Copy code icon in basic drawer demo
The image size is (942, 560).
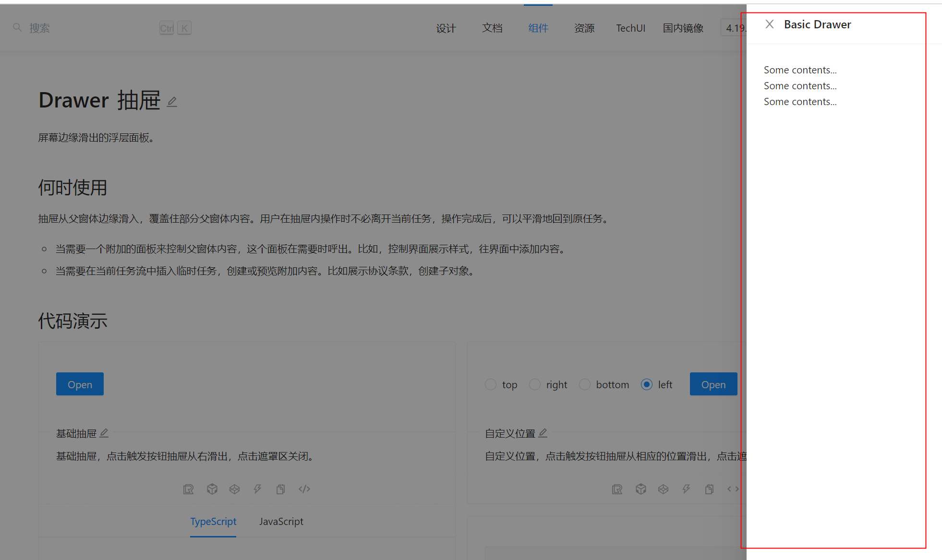(280, 489)
